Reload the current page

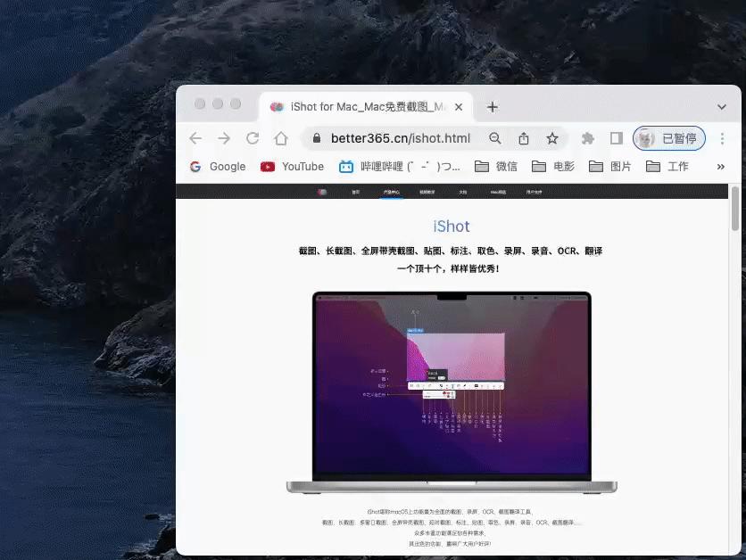[x=253, y=138]
